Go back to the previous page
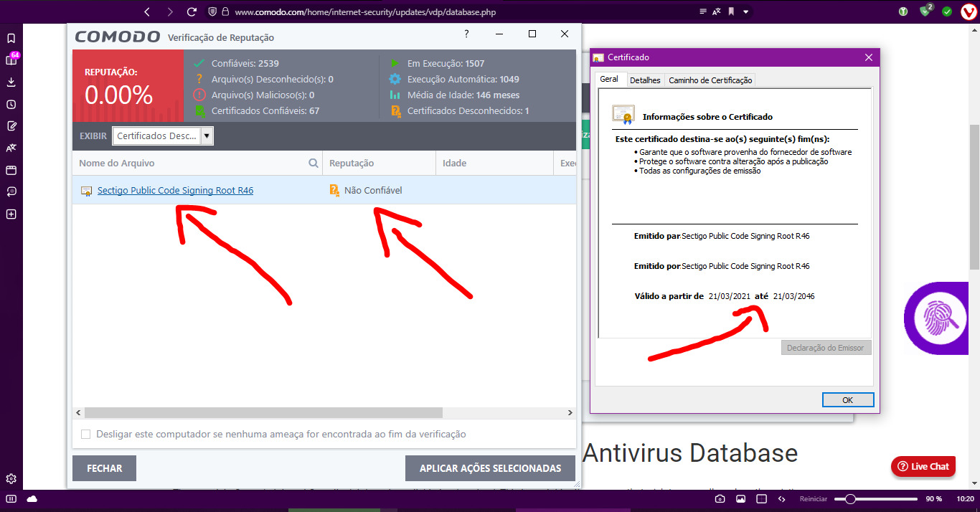Viewport: 980px width, 512px height. pos(147,11)
